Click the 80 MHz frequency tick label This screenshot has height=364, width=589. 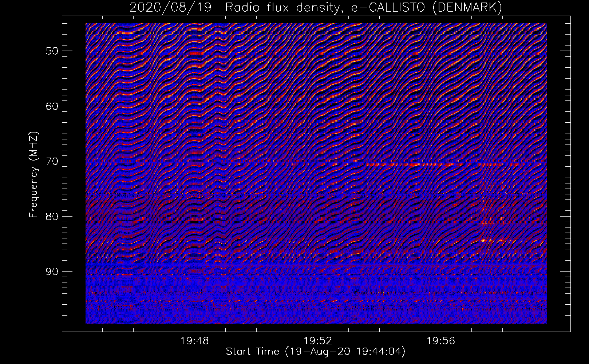(52, 216)
